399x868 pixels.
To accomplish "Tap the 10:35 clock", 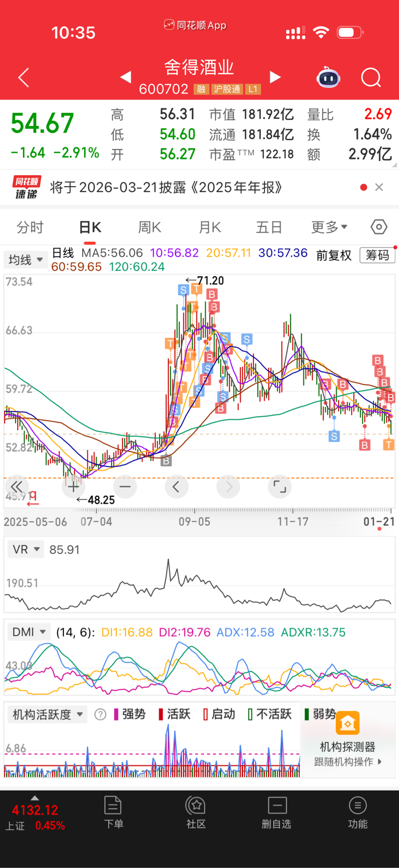I will pyautogui.click(x=73, y=33).
